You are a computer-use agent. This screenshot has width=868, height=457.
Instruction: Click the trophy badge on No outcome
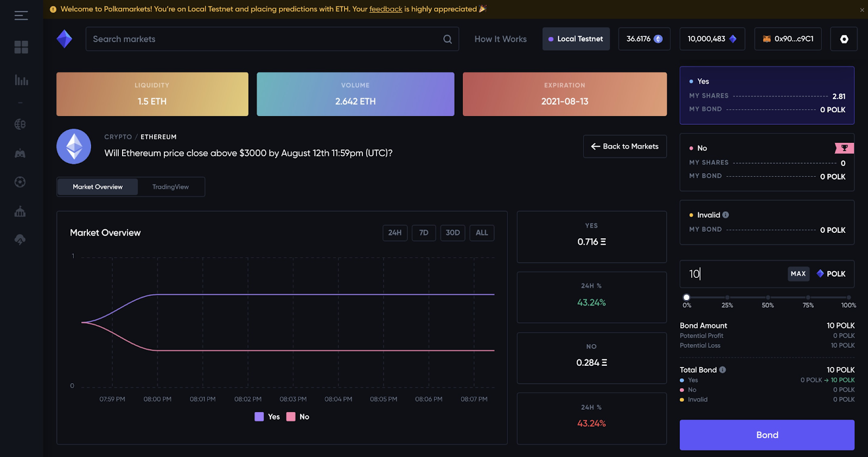coord(844,148)
